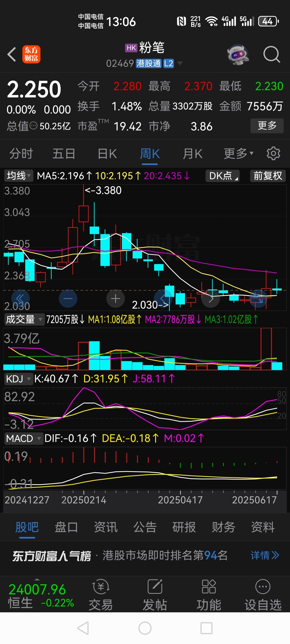Image resolution: width=290 pixels, height=644 pixels.
Task: Tap Android recent apps button
Action: [206, 628]
